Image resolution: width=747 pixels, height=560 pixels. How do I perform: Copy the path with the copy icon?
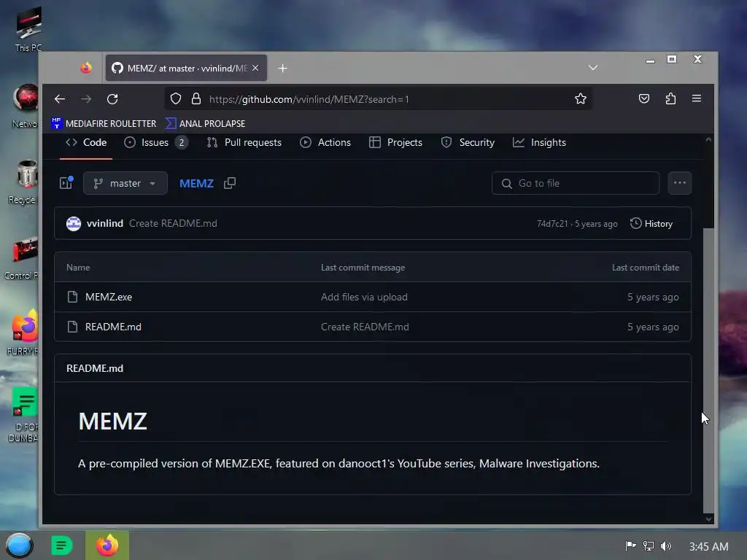click(230, 183)
